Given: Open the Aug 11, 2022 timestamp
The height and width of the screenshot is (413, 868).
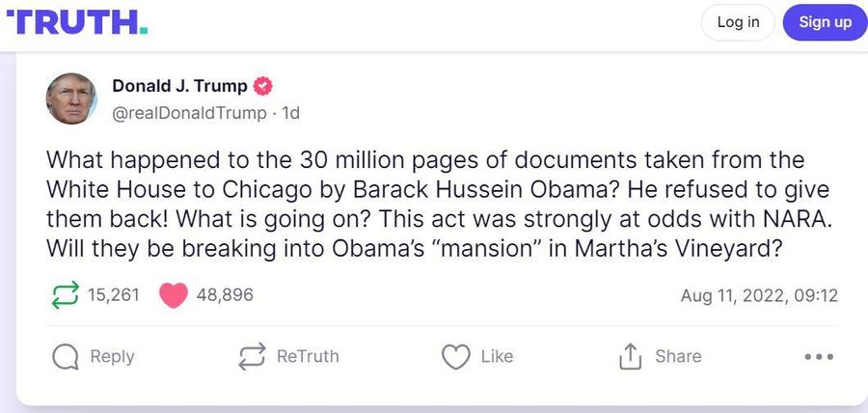Looking at the screenshot, I should pos(759,295).
